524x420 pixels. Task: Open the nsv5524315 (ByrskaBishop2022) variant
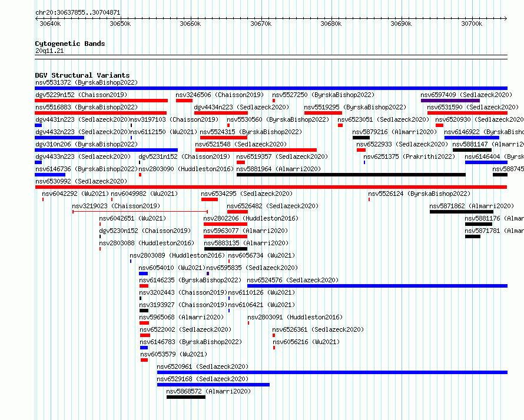pyautogui.click(x=251, y=132)
